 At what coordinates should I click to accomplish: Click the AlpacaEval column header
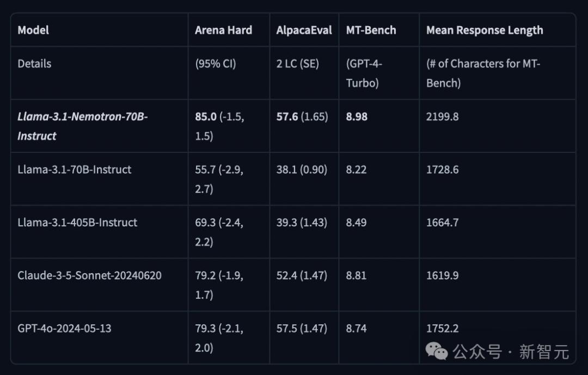tap(304, 30)
